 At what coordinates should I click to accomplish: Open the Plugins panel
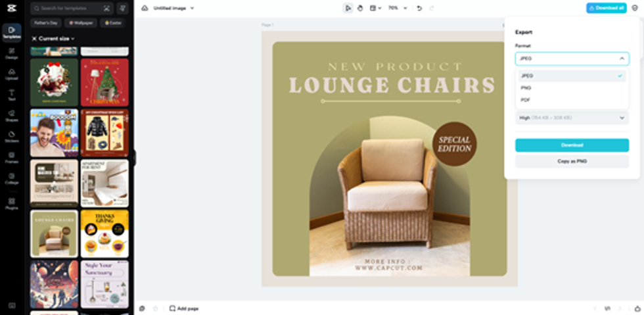tap(11, 203)
